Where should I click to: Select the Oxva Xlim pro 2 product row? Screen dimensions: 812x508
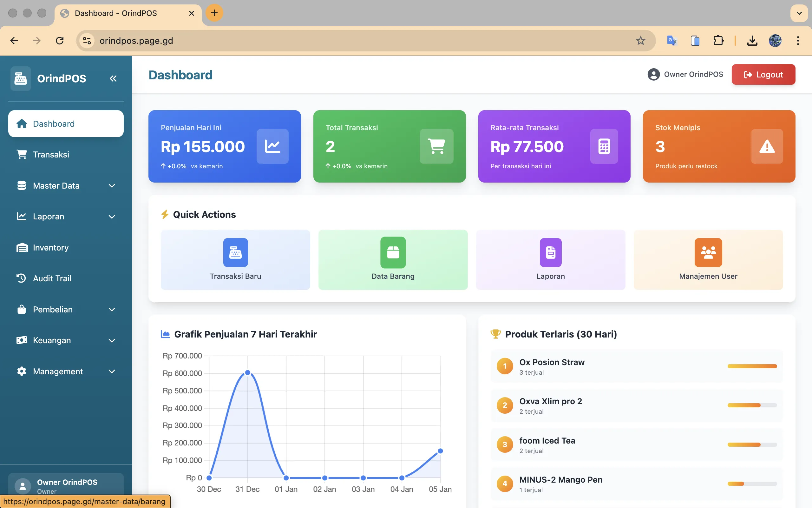coord(637,405)
